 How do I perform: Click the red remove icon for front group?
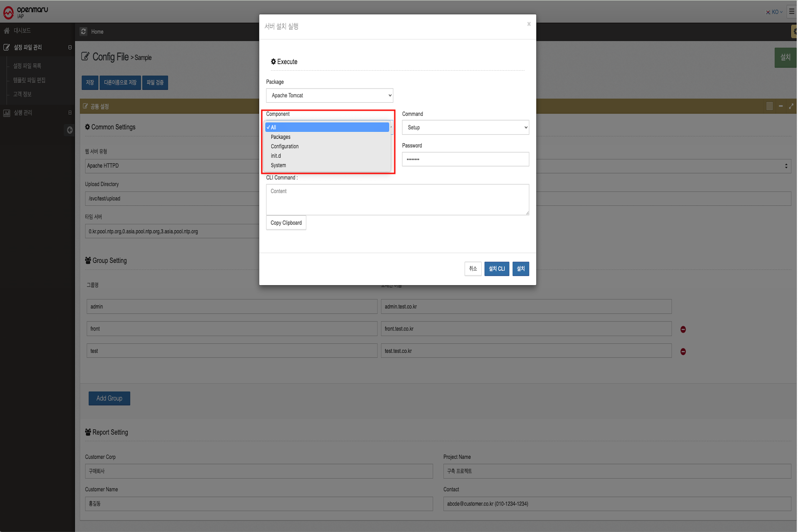coord(683,329)
